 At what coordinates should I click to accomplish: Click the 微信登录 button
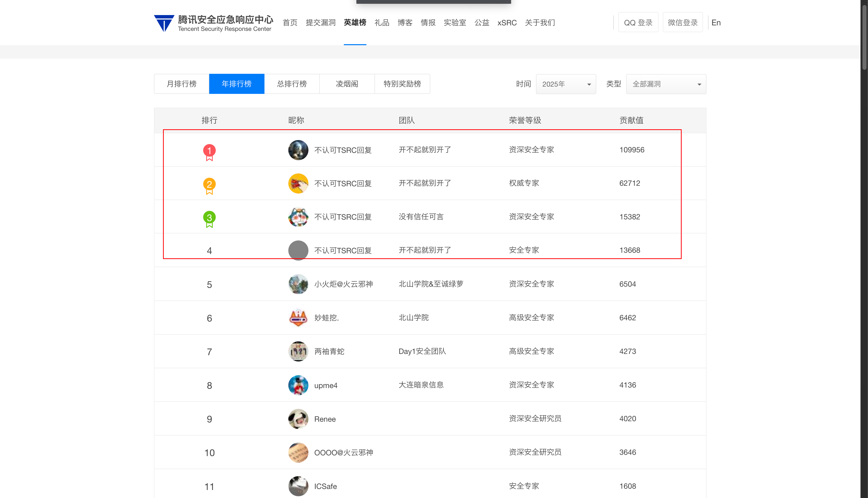coord(683,23)
